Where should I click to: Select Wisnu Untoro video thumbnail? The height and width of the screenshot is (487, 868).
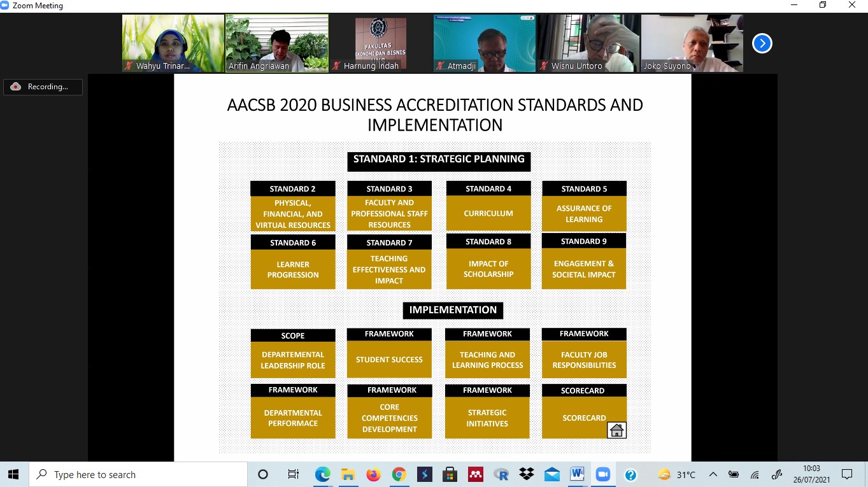point(588,43)
